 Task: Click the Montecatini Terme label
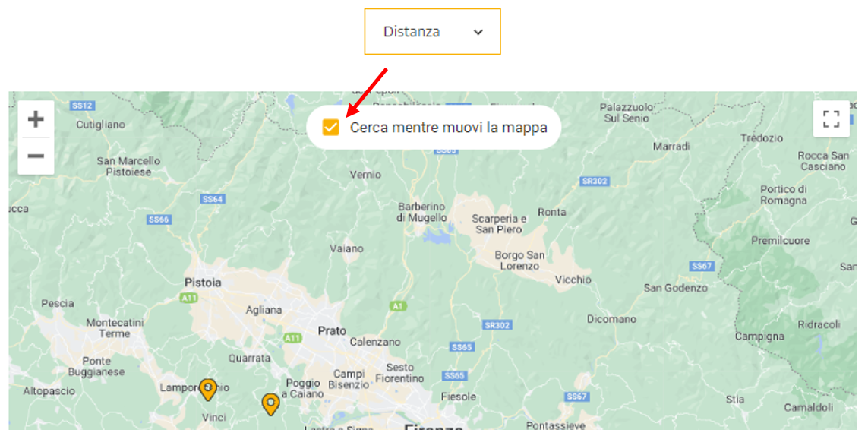pos(115,328)
